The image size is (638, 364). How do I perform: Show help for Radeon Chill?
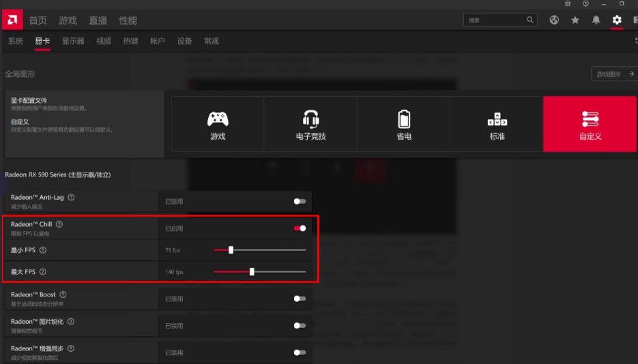pyautogui.click(x=59, y=224)
